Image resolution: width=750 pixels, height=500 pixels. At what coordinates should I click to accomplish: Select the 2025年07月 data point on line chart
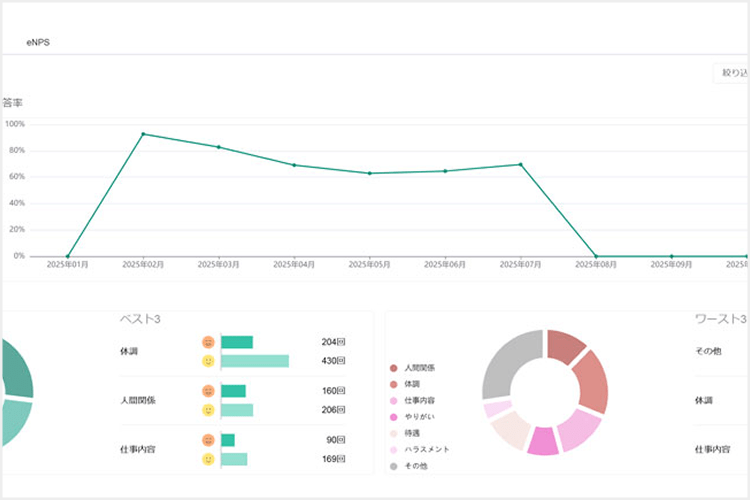click(520, 165)
